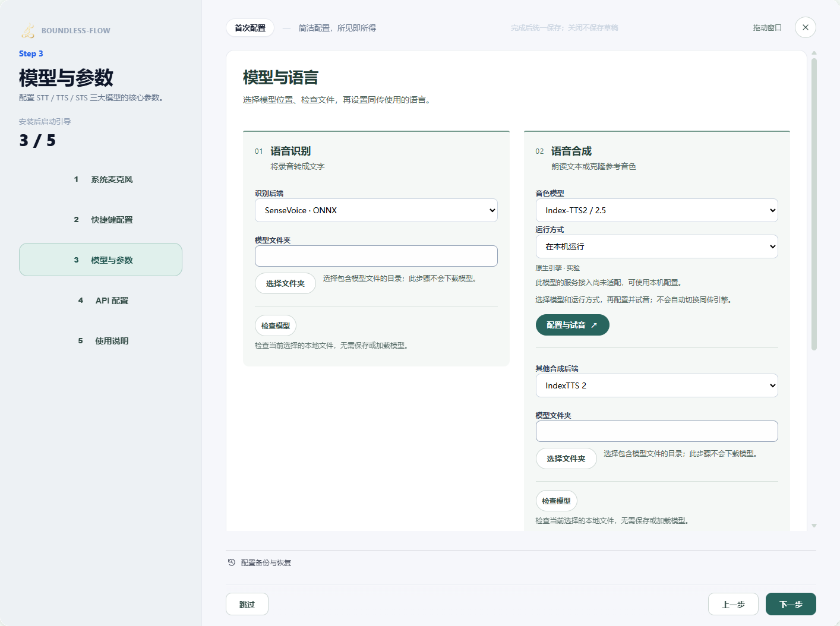
Task: Expand the 音色模型 Index-TTS2 / 2.5 dropdown
Action: (656, 210)
